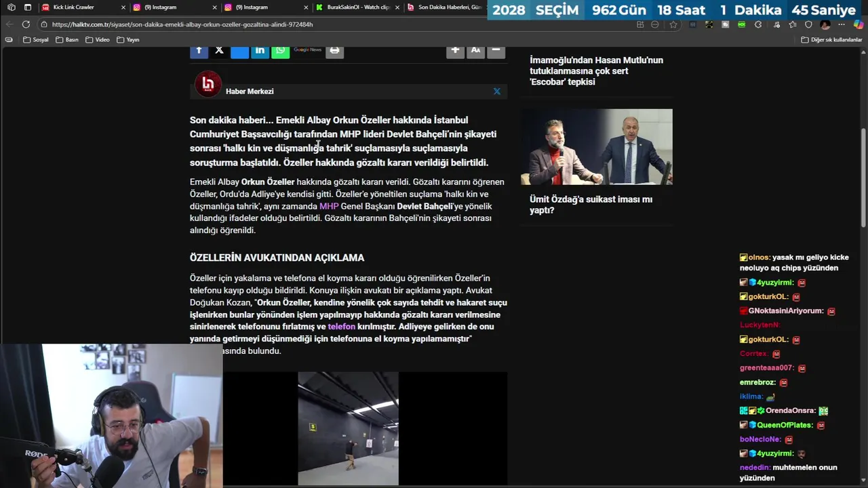Click the ÖZELLERİN AVUKATINDAN AÇIKLAMA heading

tap(277, 258)
